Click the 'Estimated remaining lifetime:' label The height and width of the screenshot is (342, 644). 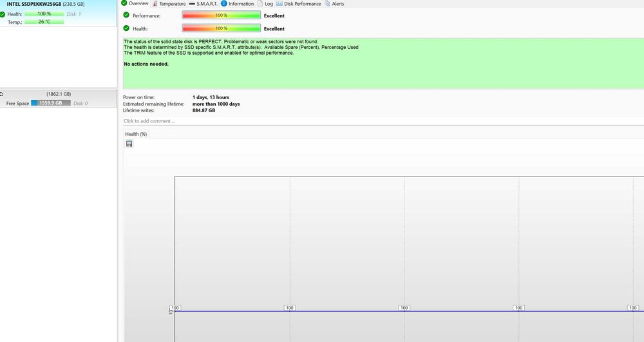click(154, 104)
